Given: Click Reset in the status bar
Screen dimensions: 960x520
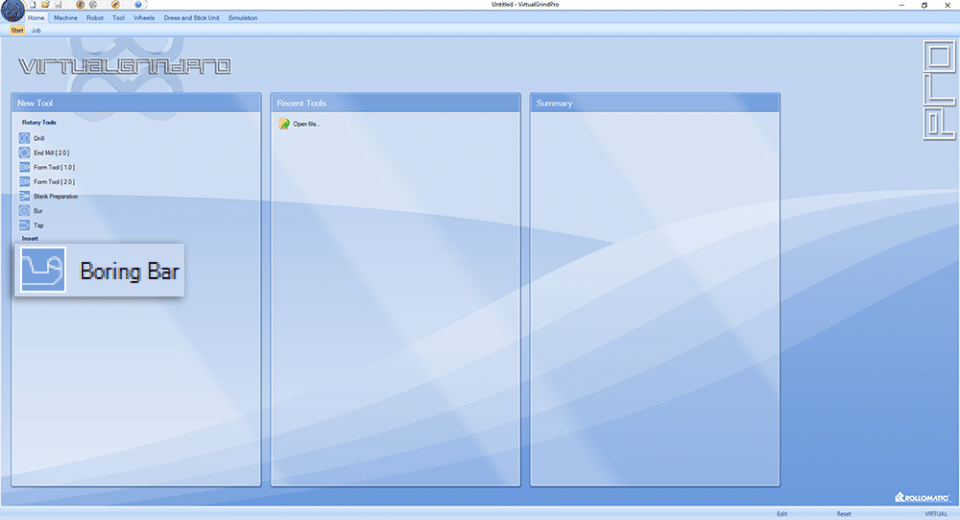Looking at the screenshot, I should [x=844, y=514].
